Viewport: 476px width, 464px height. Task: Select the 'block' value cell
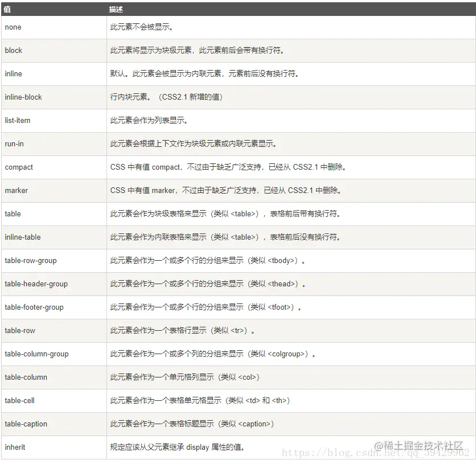(54, 51)
